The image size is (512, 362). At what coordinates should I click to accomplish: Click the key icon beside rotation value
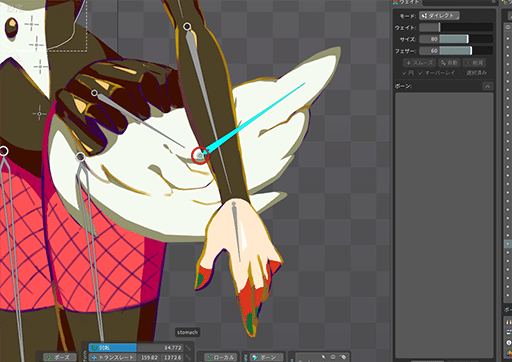point(188,348)
